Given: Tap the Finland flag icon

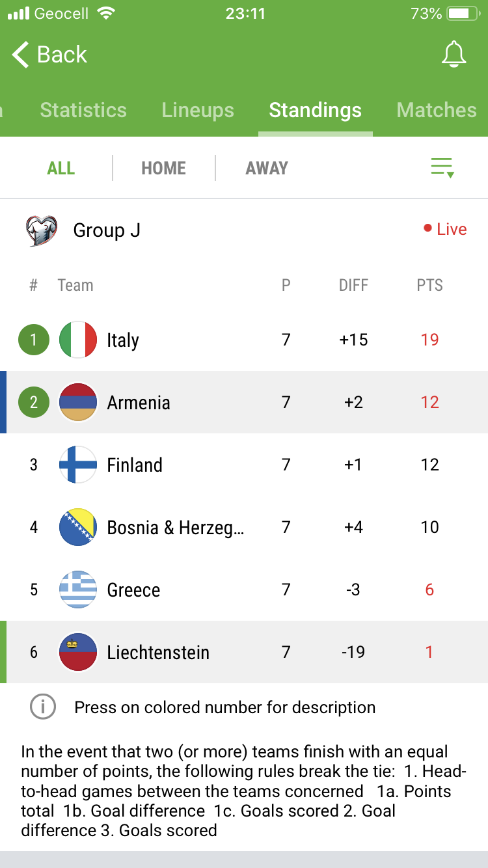Looking at the screenshot, I should point(78,465).
